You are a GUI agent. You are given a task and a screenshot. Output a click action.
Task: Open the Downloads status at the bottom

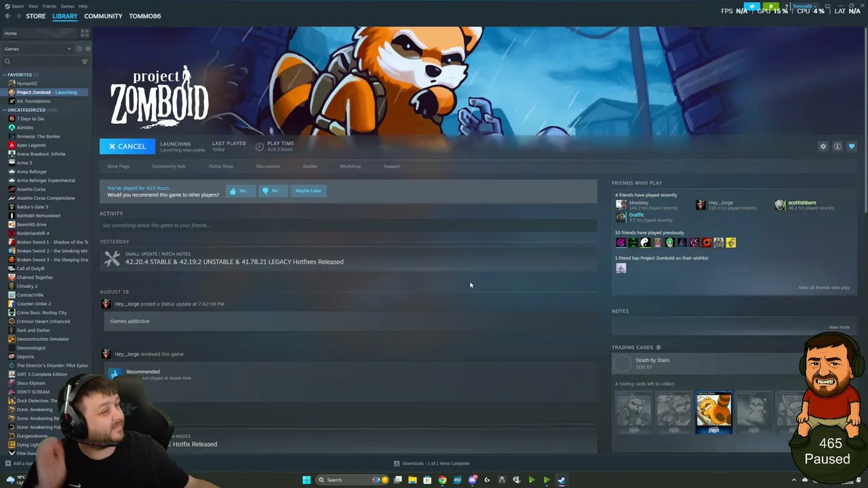click(x=431, y=464)
